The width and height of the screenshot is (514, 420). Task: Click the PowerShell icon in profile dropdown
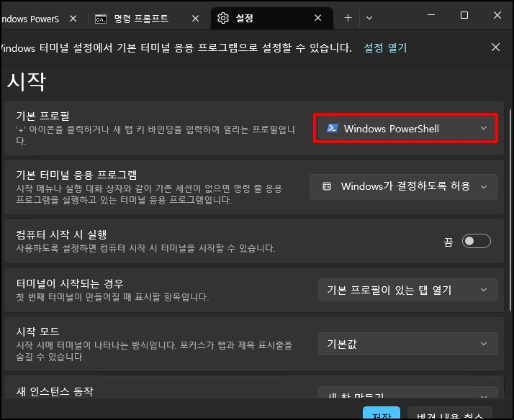[x=332, y=128]
